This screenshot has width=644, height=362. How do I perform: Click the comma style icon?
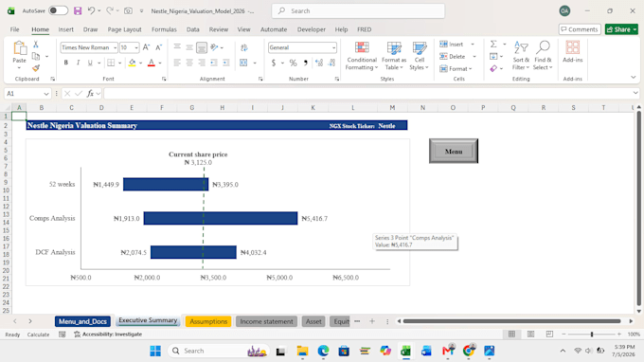305,63
